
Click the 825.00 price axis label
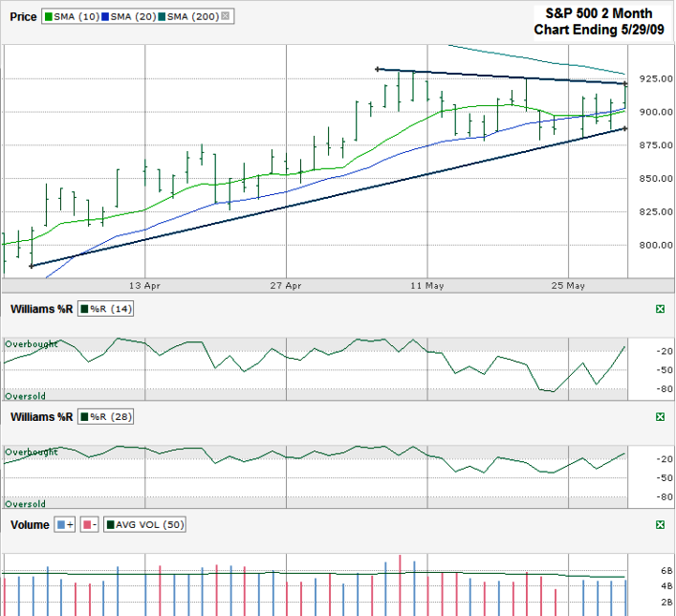tap(656, 211)
